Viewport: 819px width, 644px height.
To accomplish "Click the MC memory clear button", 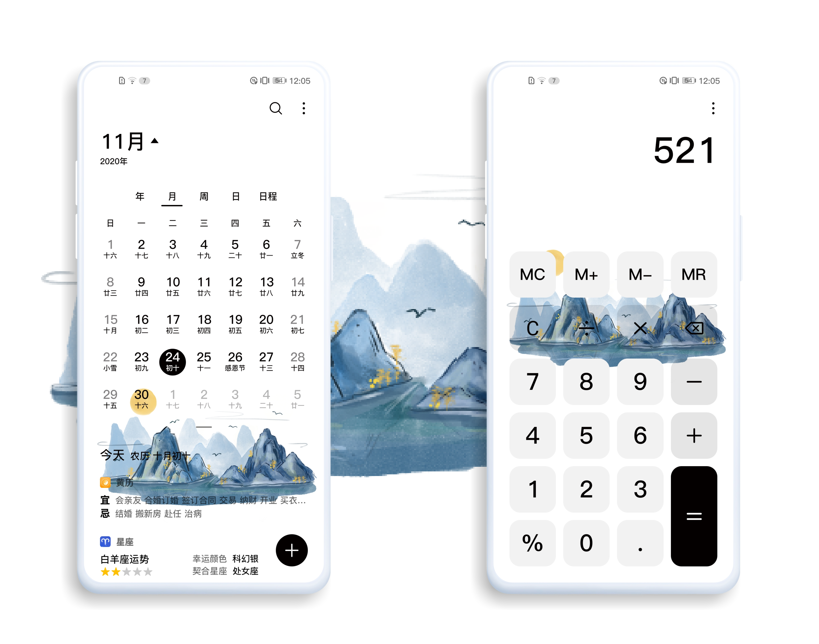I will coord(532,274).
